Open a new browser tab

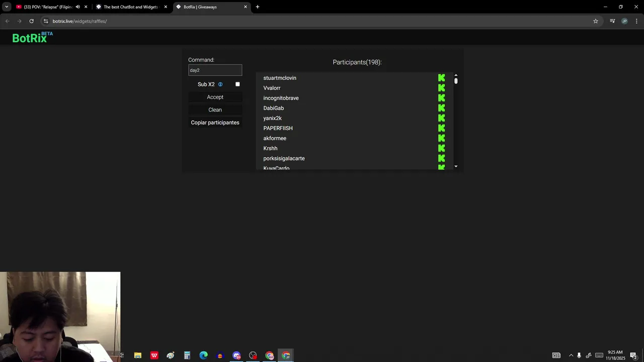click(258, 7)
